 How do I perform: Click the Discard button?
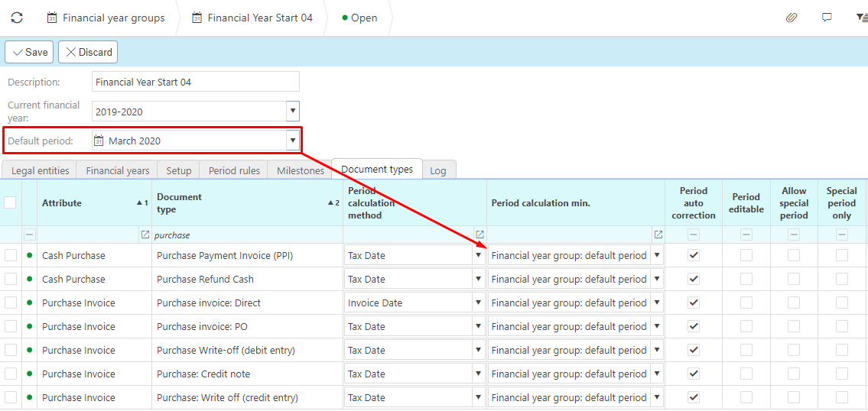(x=88, y=52)
